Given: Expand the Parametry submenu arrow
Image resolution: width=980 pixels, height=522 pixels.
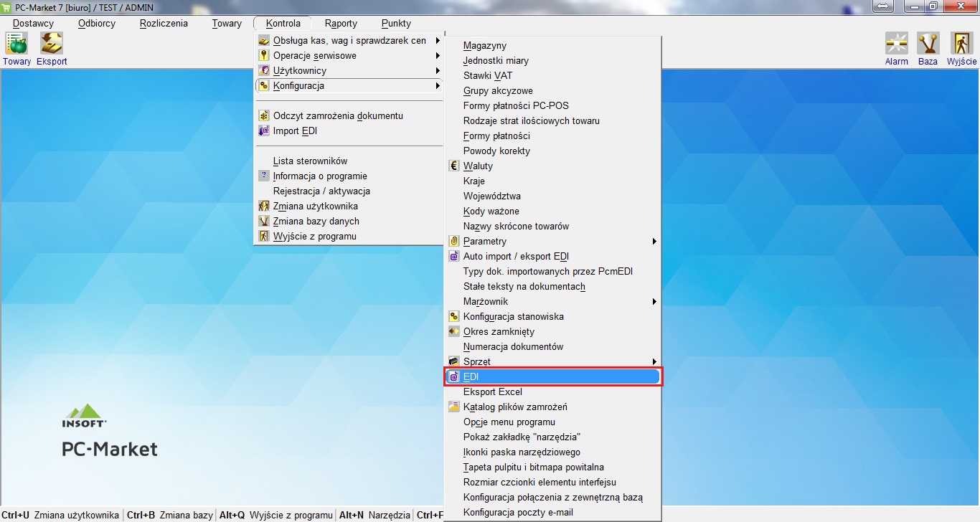Looking at the screenshot, I should (654, 242).
